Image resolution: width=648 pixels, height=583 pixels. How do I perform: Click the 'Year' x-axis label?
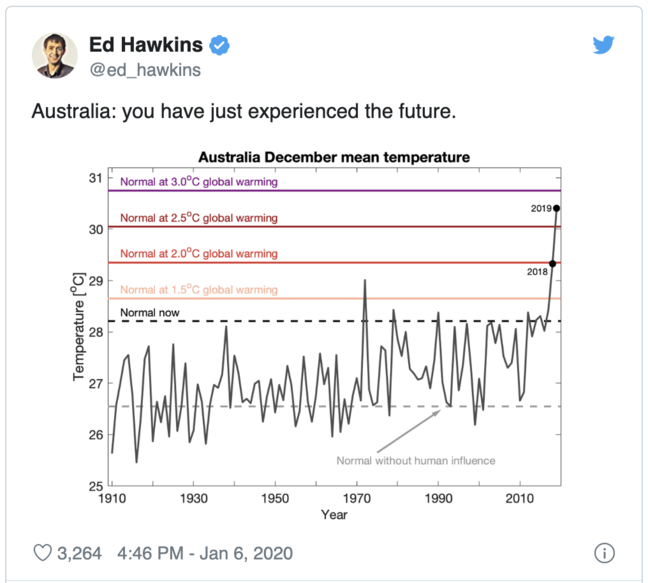pyautogui.click(x=334, y=514)
